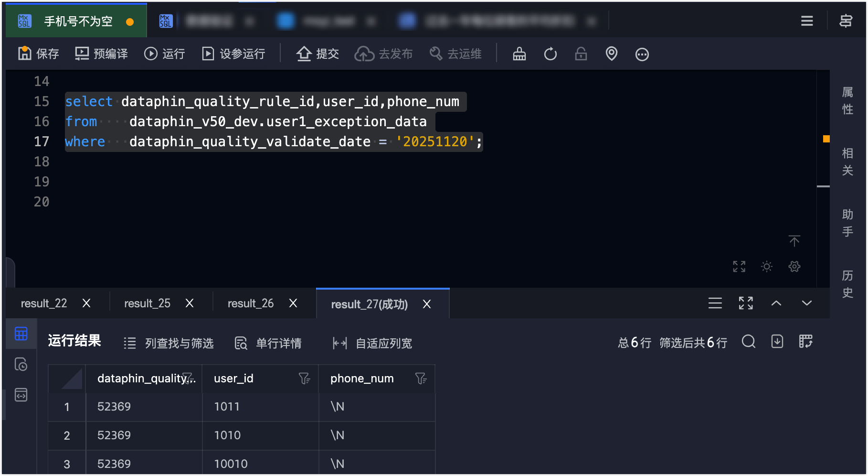
Task: Maximize the results panel
Action: pyautogui.click(x=746, y=303)
